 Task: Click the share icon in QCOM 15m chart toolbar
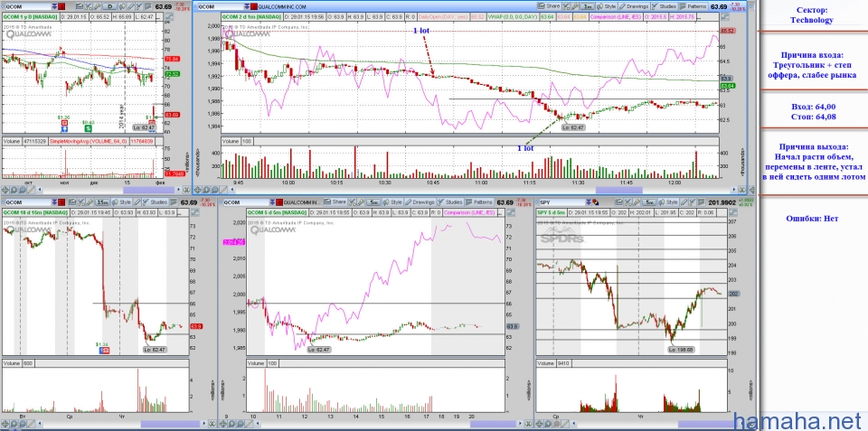tap(72, 201)
